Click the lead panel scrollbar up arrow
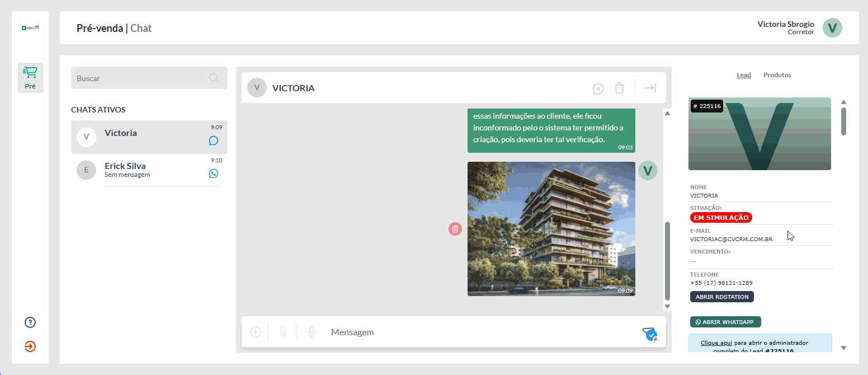The height and width of the screenshot is (375, 868). tap(843, 102)
